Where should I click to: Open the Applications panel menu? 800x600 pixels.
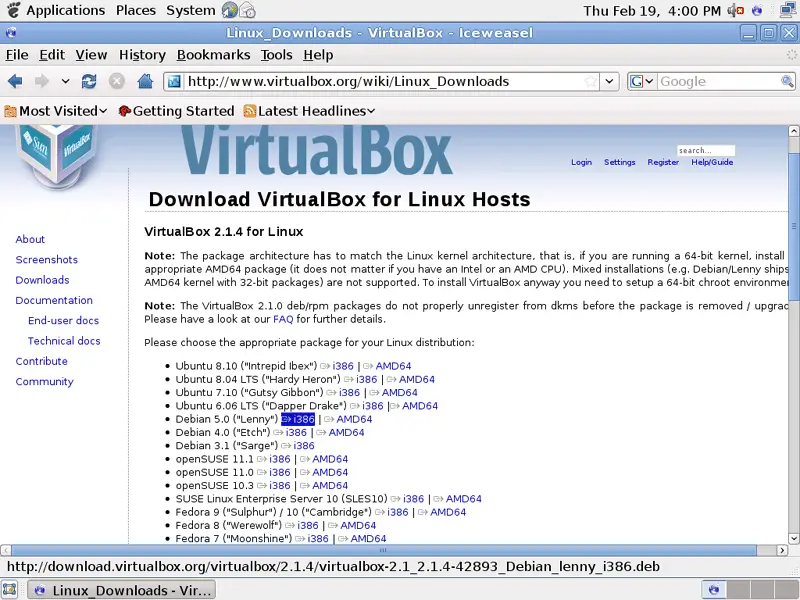[x=66, y=10]
